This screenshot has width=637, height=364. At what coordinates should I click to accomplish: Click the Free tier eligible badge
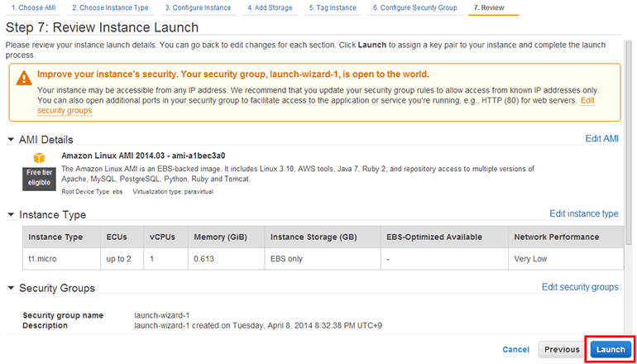coord(38,178)
